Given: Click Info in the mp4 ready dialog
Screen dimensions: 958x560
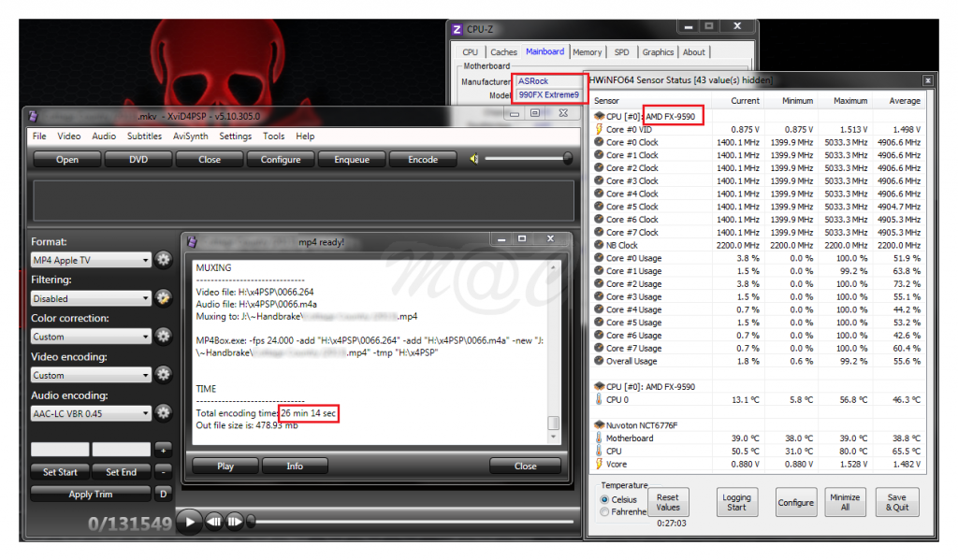Looking at the screenshot, I should tap(295, 466).
